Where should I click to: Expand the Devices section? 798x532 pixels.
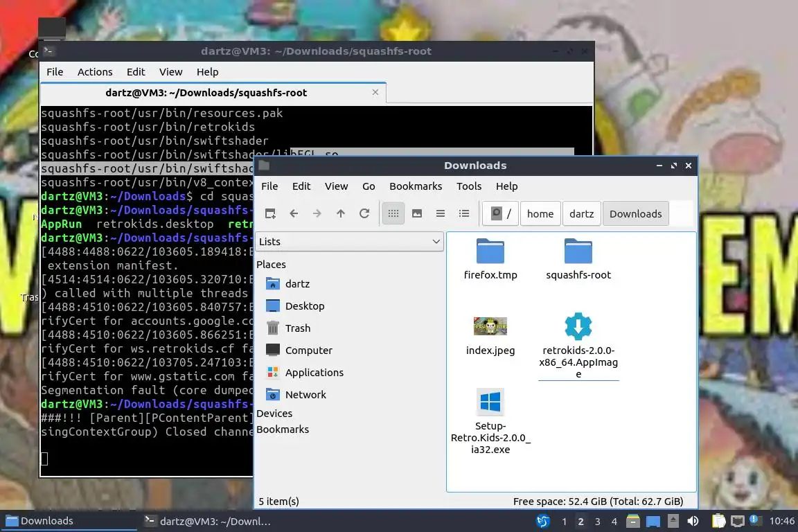pos(274,414)
